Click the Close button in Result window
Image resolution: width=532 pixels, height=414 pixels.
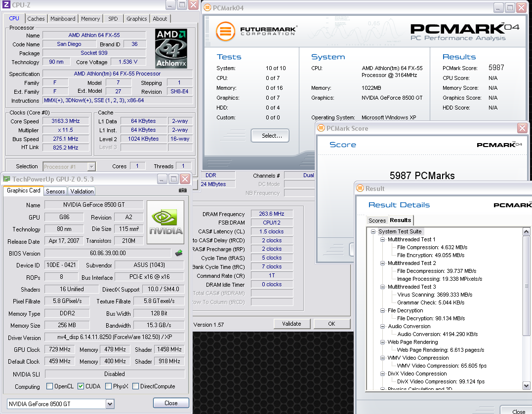[x=516, y=411]
